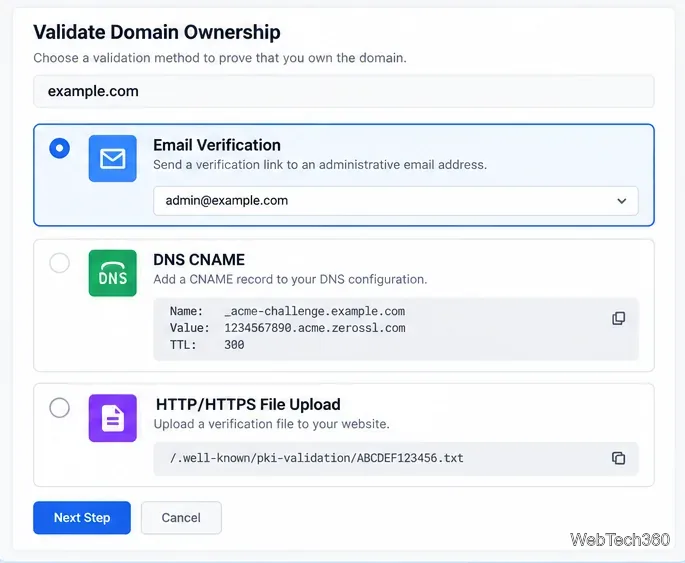This screenshot has width=685, height=563.
Task: Click 'Send a verification link' description text
Action: (320, 165)
